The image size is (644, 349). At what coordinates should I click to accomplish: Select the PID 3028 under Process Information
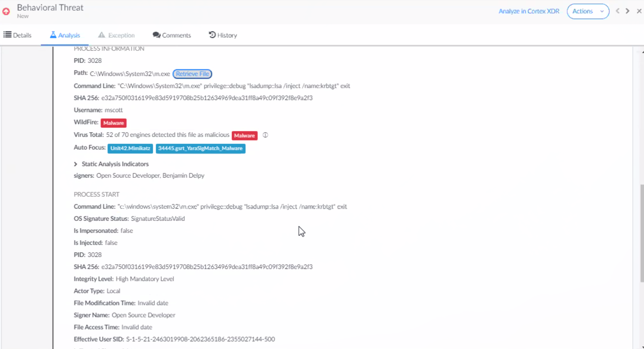[95, 61]
